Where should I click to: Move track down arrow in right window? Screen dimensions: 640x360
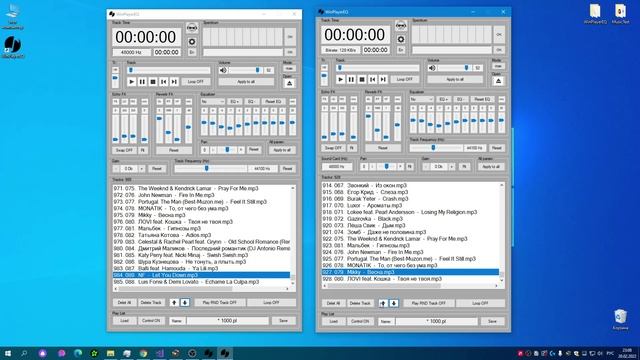(393, 303)
